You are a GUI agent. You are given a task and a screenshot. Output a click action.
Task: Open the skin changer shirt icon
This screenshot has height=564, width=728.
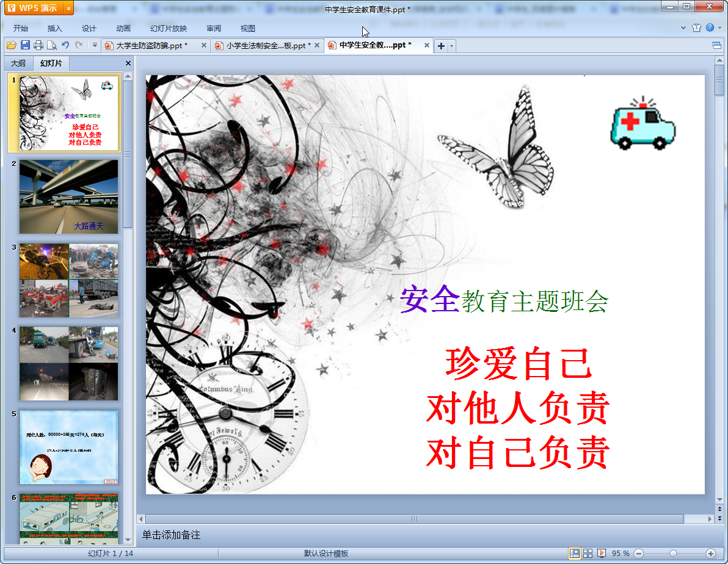tap(697, 28)
